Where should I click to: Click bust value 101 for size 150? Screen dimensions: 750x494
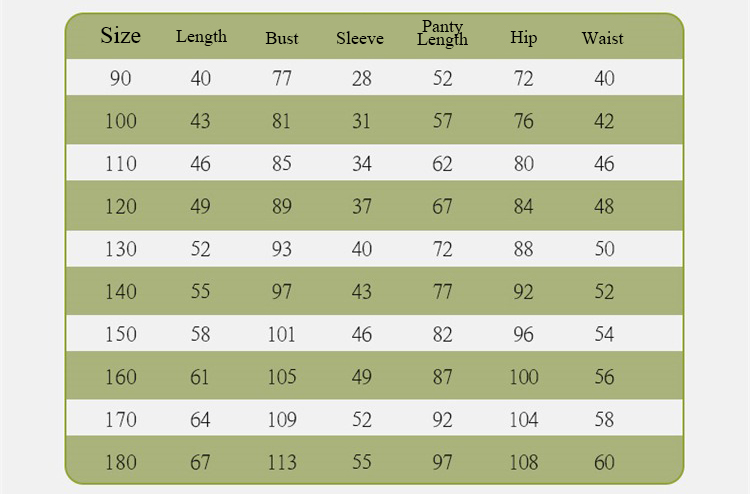(x=282, y=334)
